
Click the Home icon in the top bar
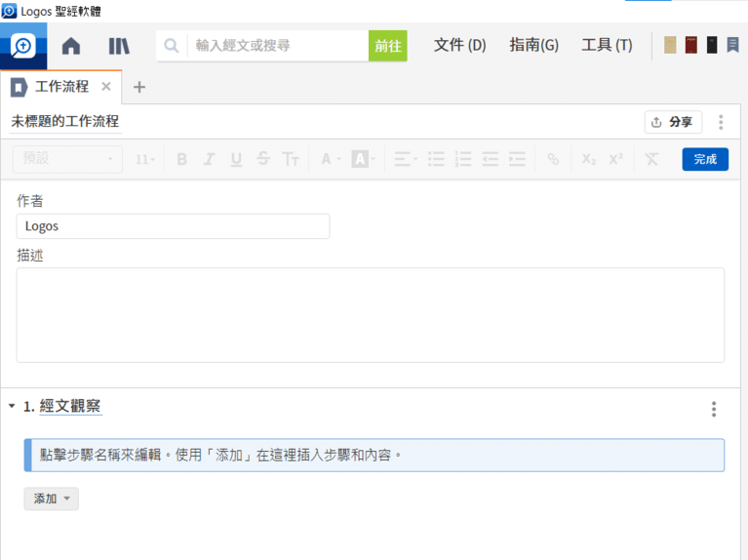point(71,46)
